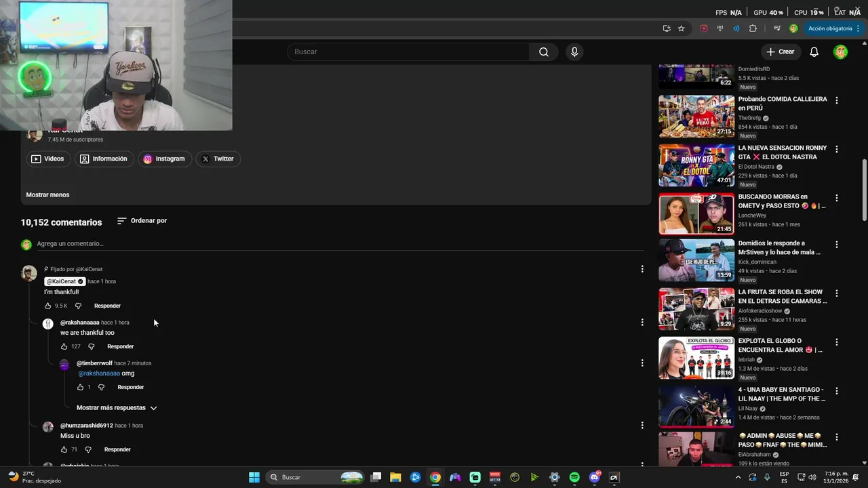Like the comment by @rakshanaaaa

click(x=64, y=346)
